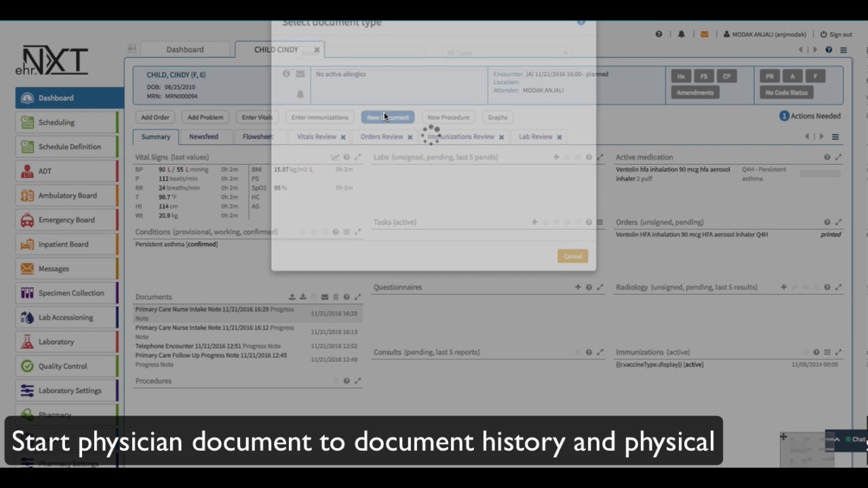Expand the Radiology panel

coord(838,287)
